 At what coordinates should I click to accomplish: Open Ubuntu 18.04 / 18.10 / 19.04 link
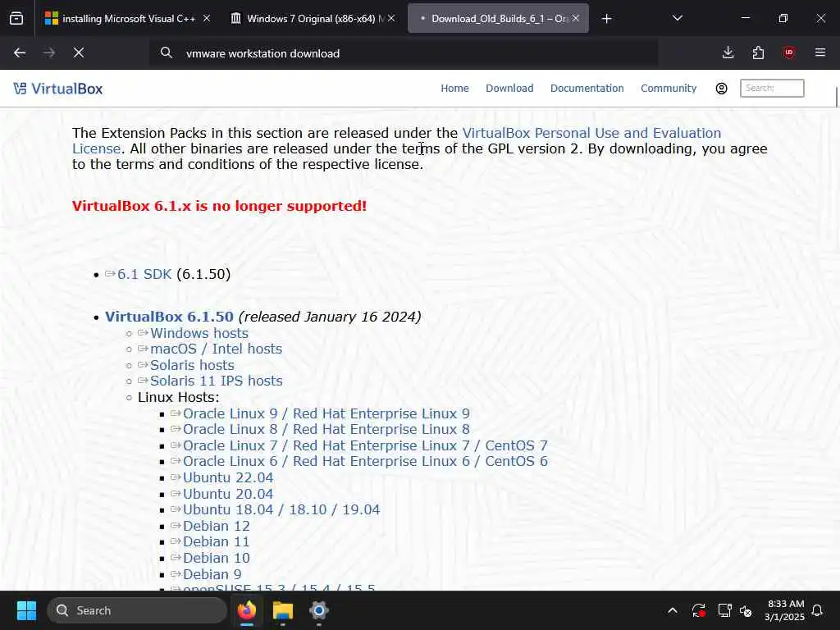(x=281, y=509)
